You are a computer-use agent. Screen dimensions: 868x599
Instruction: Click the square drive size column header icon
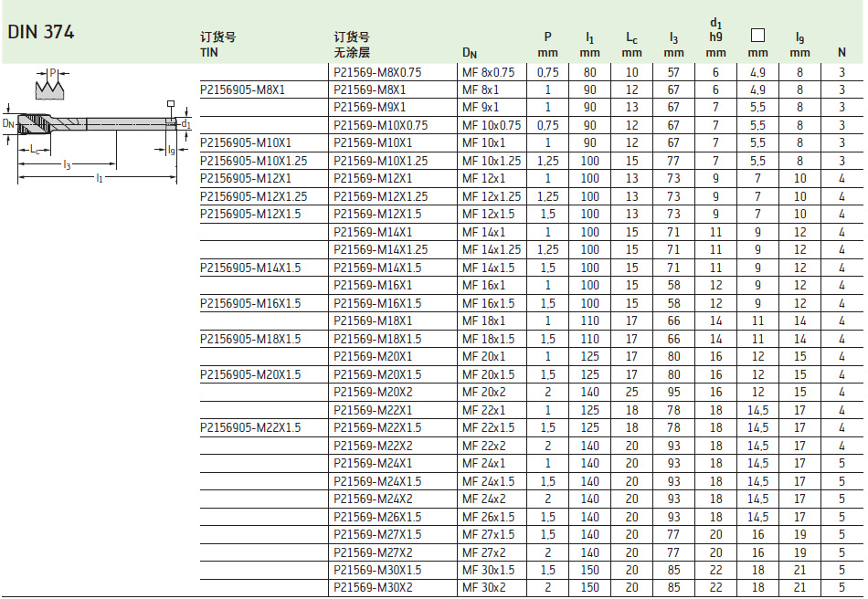click(757, 36)
